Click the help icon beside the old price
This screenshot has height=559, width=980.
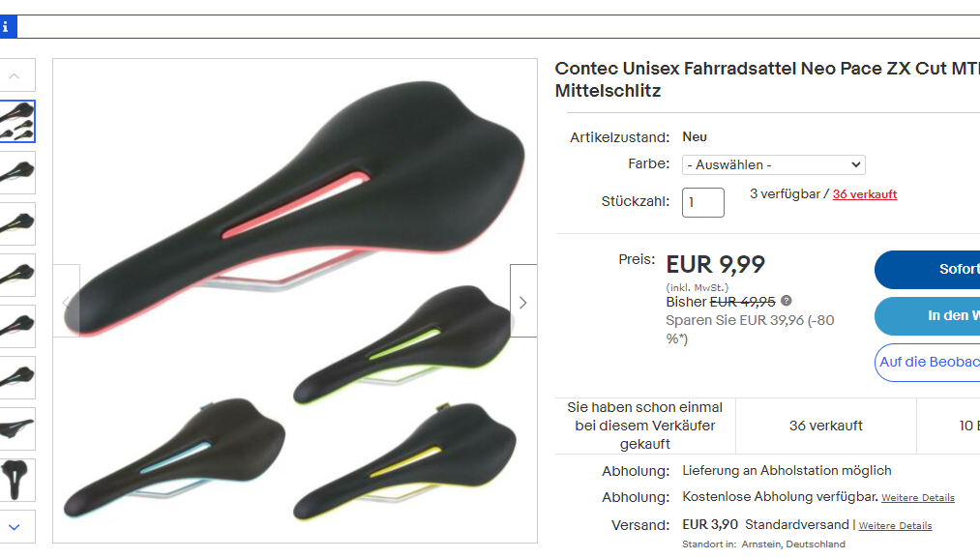787,301
